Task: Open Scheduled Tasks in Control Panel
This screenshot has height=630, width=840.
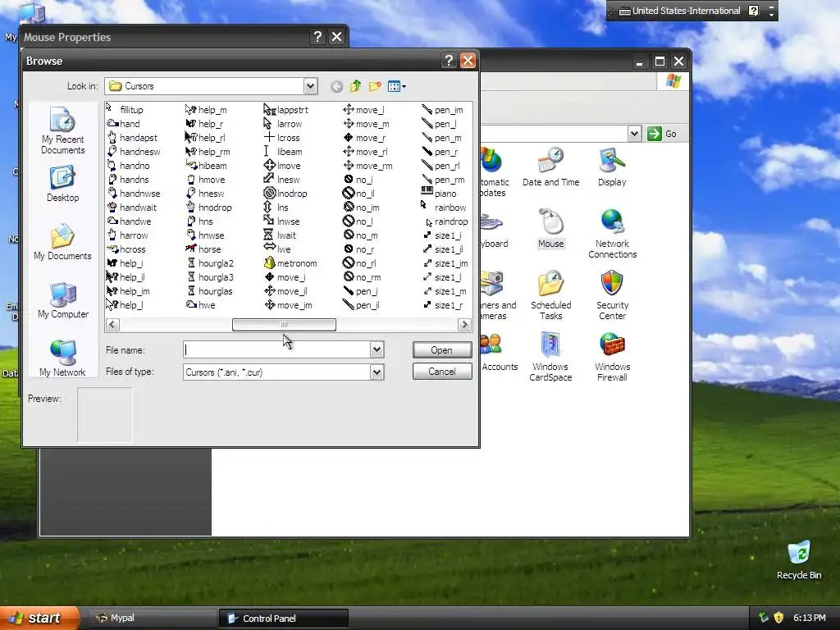Action: [550, 295]
